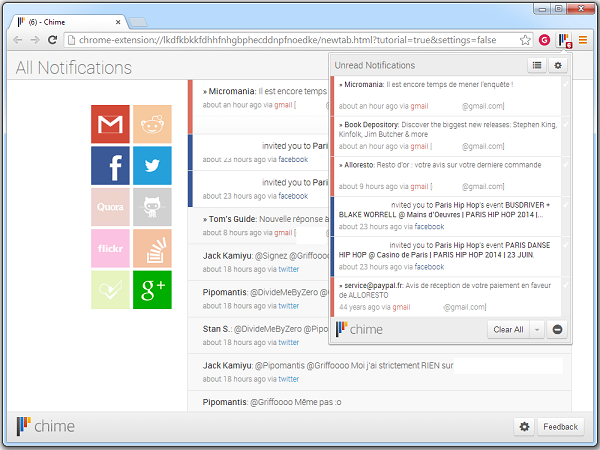Click the Unread Notifications popup title
The image size is (600, 450).
pyautogui.click(x=375, y=65)
